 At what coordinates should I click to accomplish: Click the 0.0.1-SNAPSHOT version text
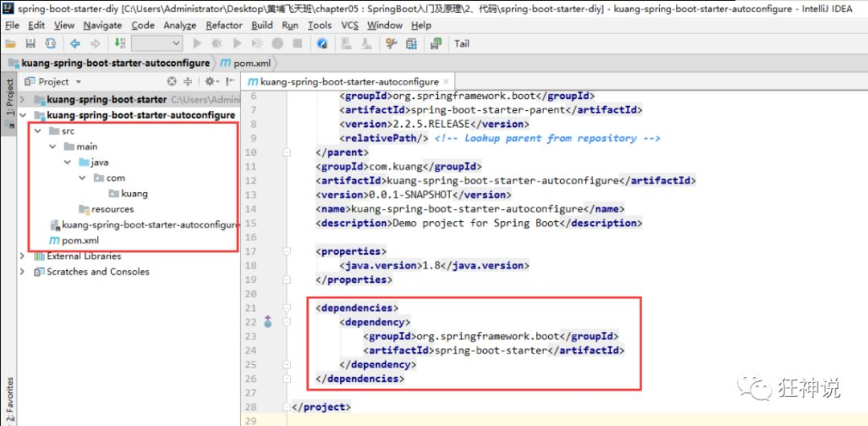410,195
